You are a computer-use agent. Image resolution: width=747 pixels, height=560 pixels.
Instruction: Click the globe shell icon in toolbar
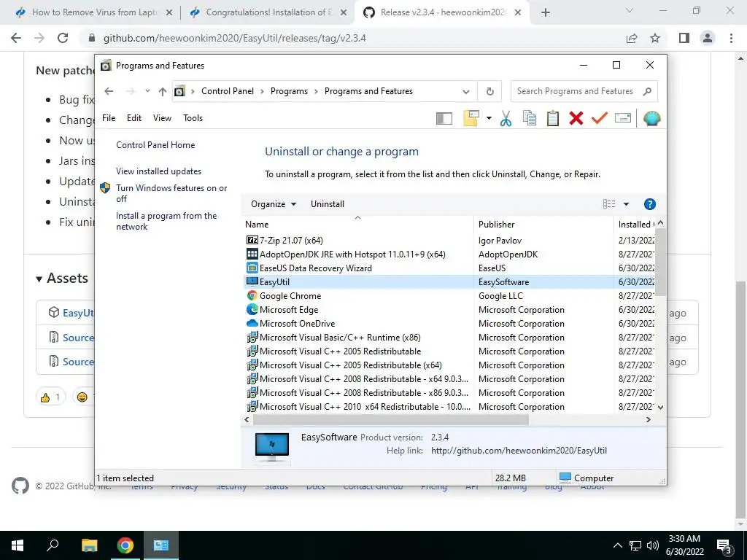coord(651,118)
